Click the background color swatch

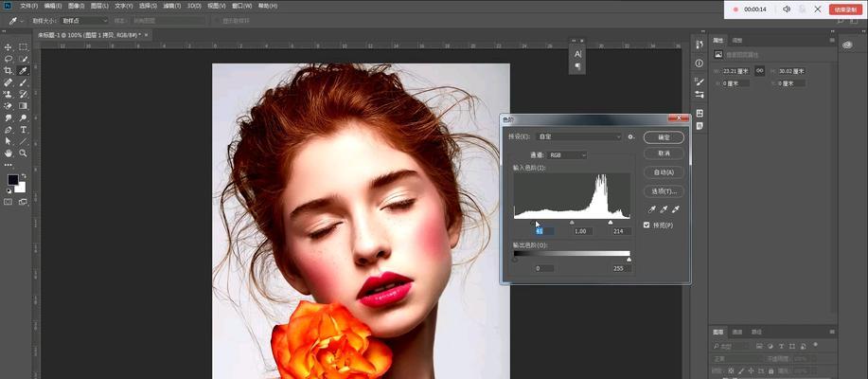21,188
